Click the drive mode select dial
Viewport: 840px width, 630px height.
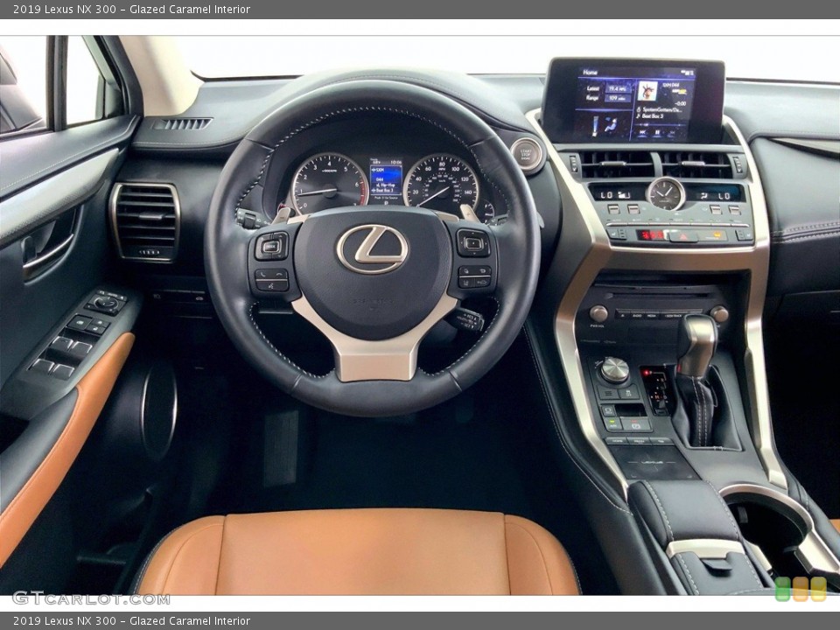coord(614,369)
